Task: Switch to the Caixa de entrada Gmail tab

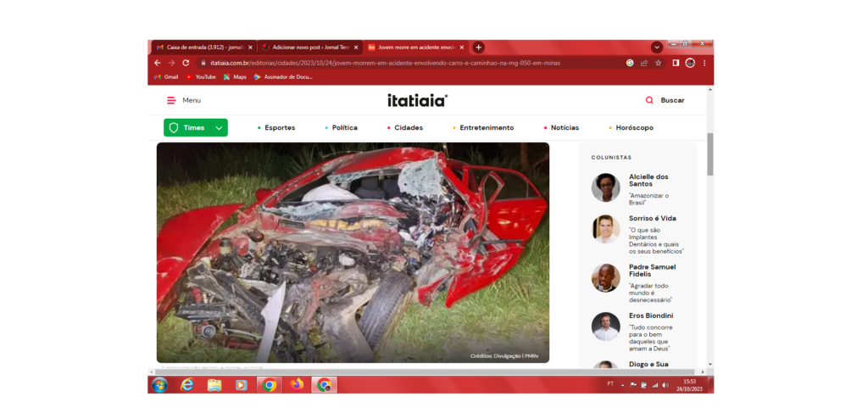Action: point(203,47)
